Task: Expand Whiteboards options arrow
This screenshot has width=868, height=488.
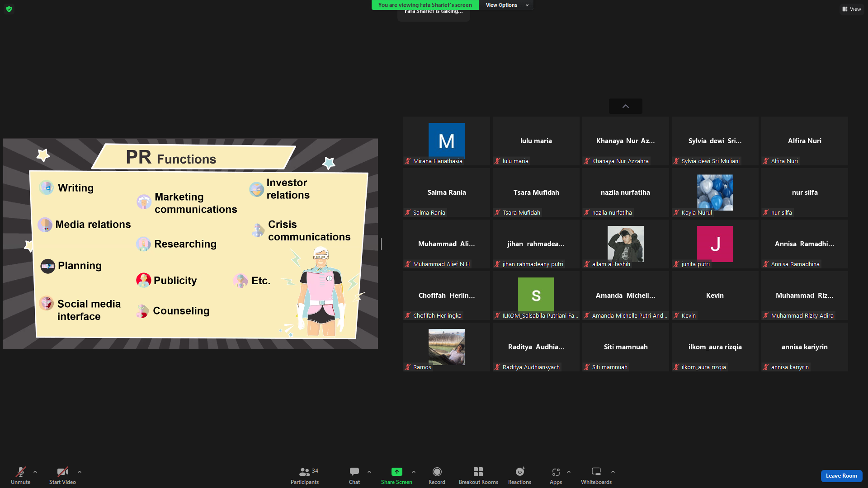Action: click(x=613, y=472)
